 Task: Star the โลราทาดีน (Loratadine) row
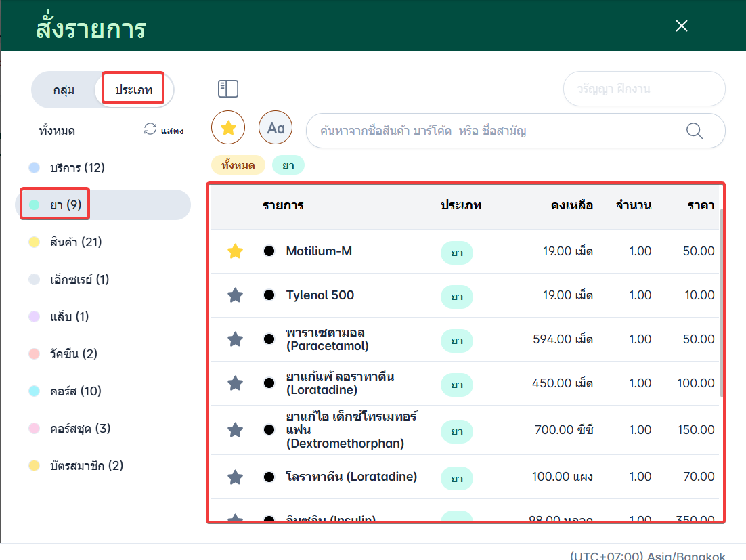[x=235, y=477]
